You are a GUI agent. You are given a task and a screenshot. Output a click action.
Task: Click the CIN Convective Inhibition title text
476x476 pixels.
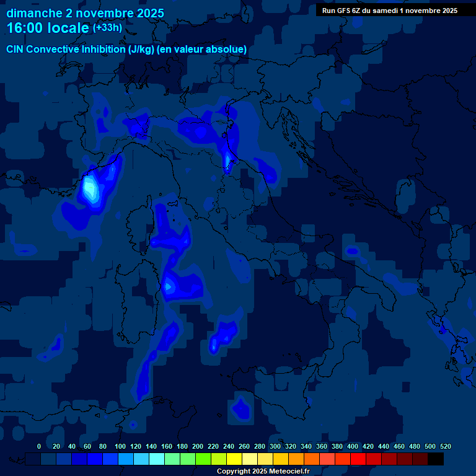coord(126,49)
